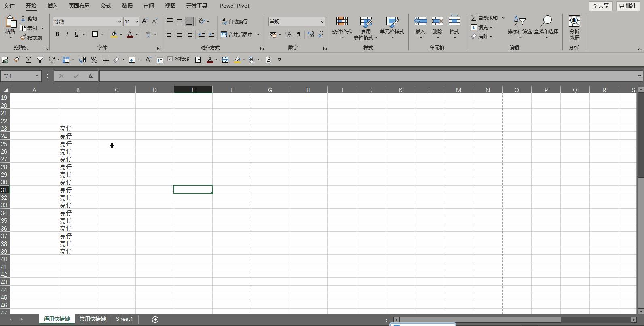Screen dimensions: 644x326
Task: Toggle Italic formatting in the ribbon
Action: click(67, 34)
